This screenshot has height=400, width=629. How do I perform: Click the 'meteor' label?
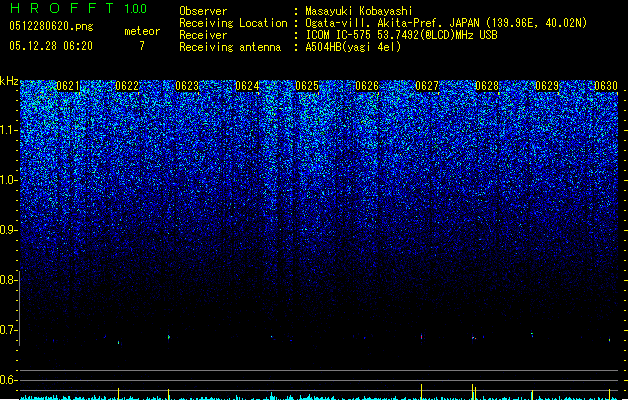click(142, 31)
